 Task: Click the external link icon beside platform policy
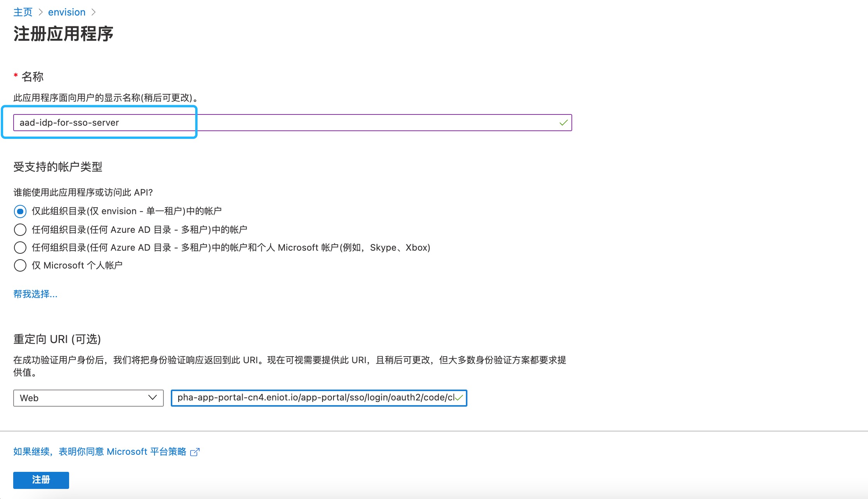pyautogui.click(x=195, y=452)
